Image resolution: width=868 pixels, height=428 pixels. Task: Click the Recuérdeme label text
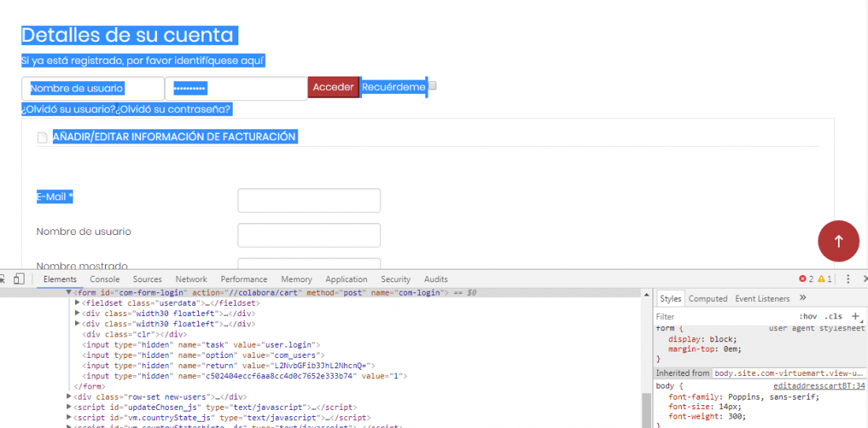tap(394, 87)
